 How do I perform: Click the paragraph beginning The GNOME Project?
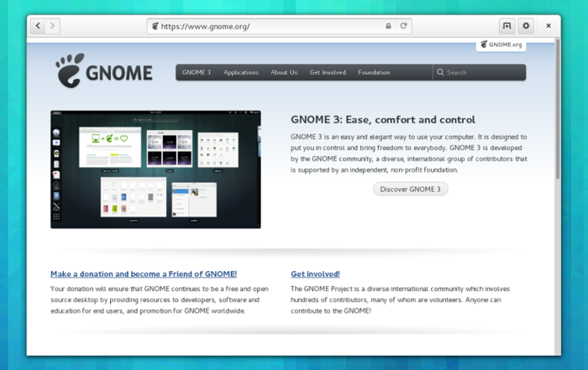(x=400, y=300)
